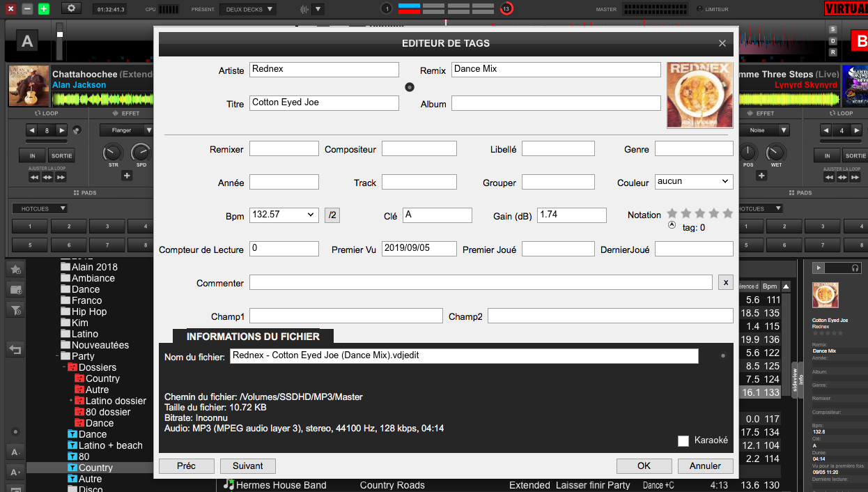The height and width of the screenshot is (492, 868).
Task: Open the Bpm combo box dropdown
Action: click(x=311, y=215)
